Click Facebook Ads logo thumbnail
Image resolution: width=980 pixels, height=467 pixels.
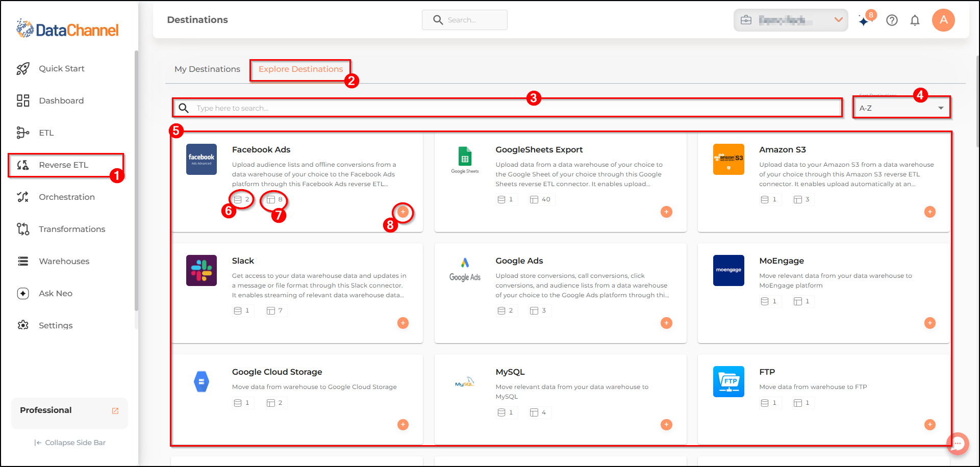(202, 159)
